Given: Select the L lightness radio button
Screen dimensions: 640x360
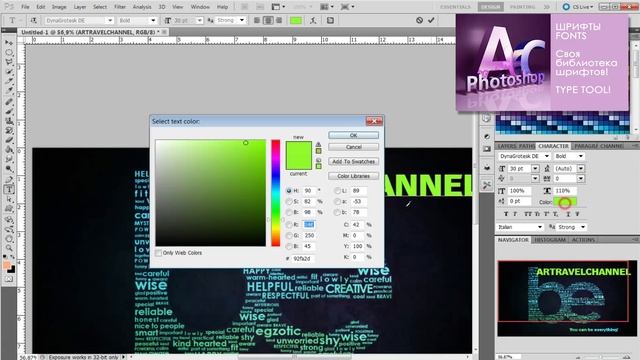Looking at the screenshot, I should pyautogui.click(x=338, y=191).
